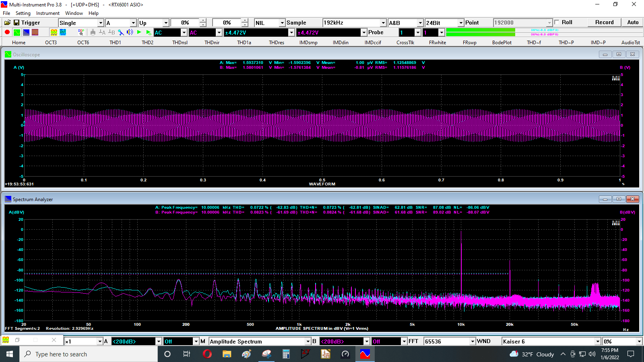Open the weather 32°F Cloudy widget
The image size is (644, 362).
point(531,354)
